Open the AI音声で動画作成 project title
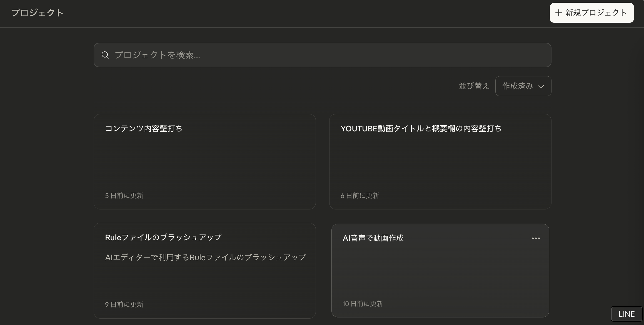 pos(373,238)
